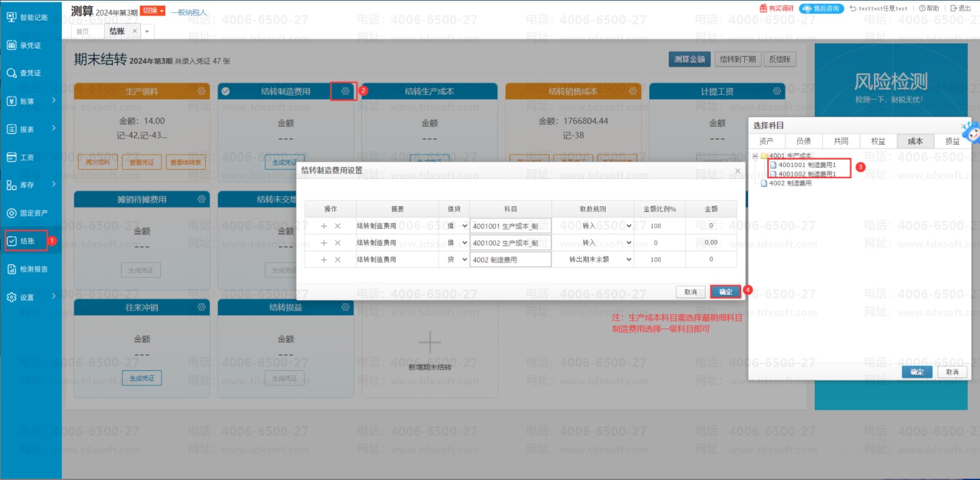Click the 测算金额 button
The width and height of the screenshot is (980, 480).
tap(689, 59)
